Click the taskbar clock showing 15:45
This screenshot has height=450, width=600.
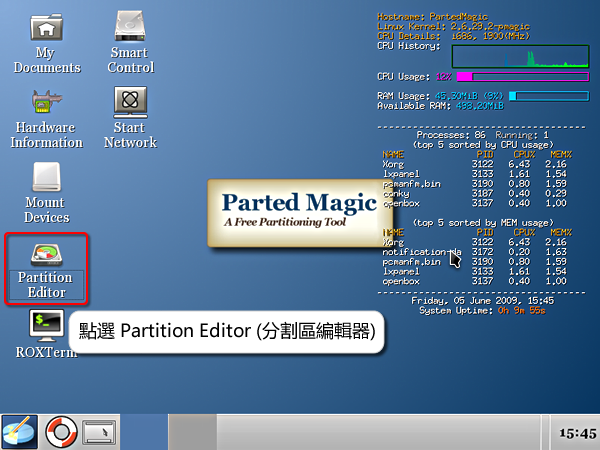pyautogui.click(x=575, y=432)
